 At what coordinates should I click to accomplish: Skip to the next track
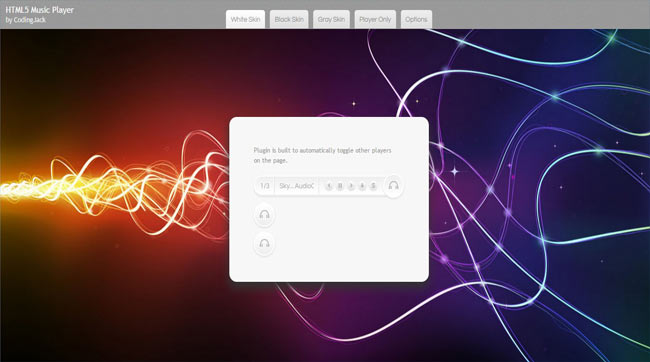(x=351, y=186)
